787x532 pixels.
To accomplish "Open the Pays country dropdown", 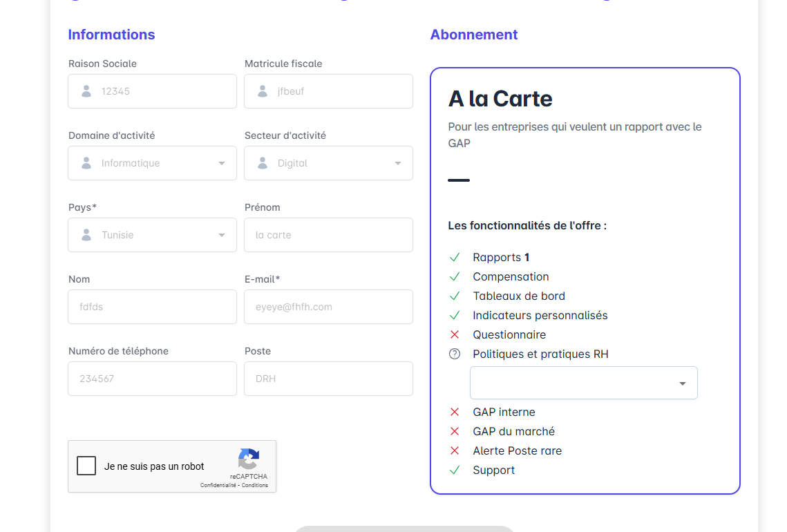I will click(x=222, y=235).
